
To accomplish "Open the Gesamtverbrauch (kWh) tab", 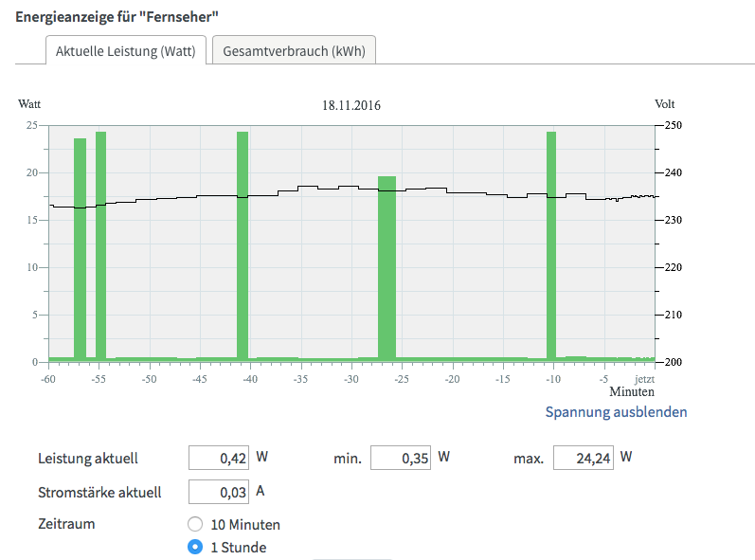I will 294,51.
